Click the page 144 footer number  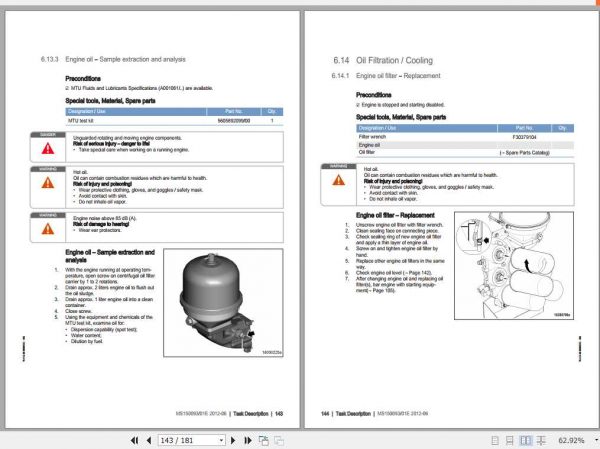(325, 414)
